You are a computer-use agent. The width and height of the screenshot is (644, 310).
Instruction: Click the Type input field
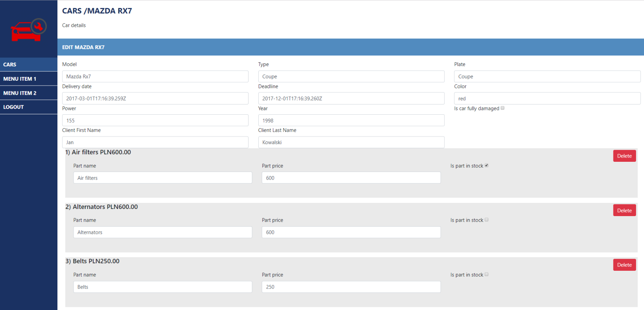351,77
